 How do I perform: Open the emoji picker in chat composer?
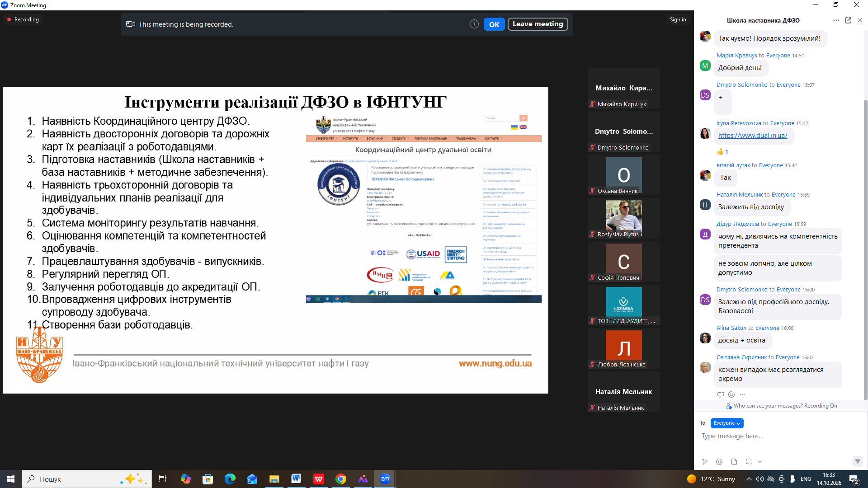(x=719, y=462)
